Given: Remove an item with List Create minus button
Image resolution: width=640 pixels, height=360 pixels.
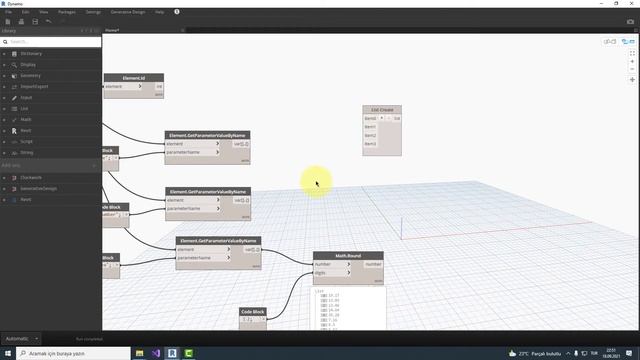Looking at the screenshot, I should tap(389, 118).
